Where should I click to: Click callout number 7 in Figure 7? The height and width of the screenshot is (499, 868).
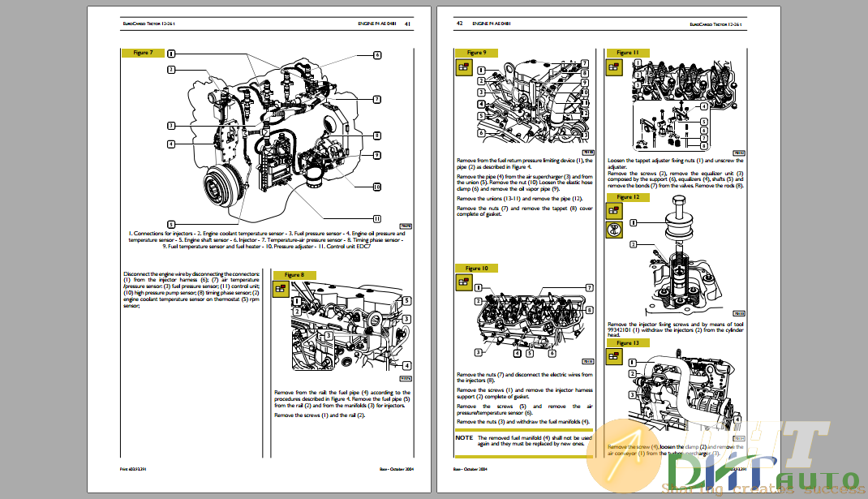[x=377, y=100]
